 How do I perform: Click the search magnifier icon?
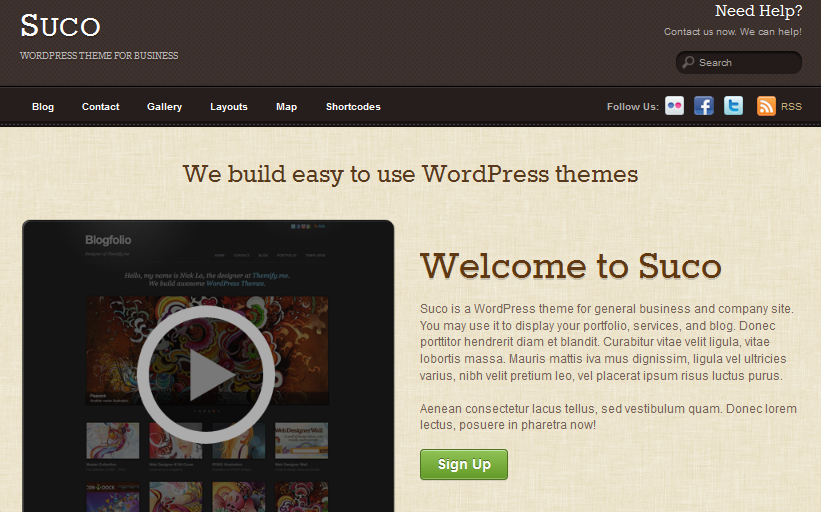point(689,62)
